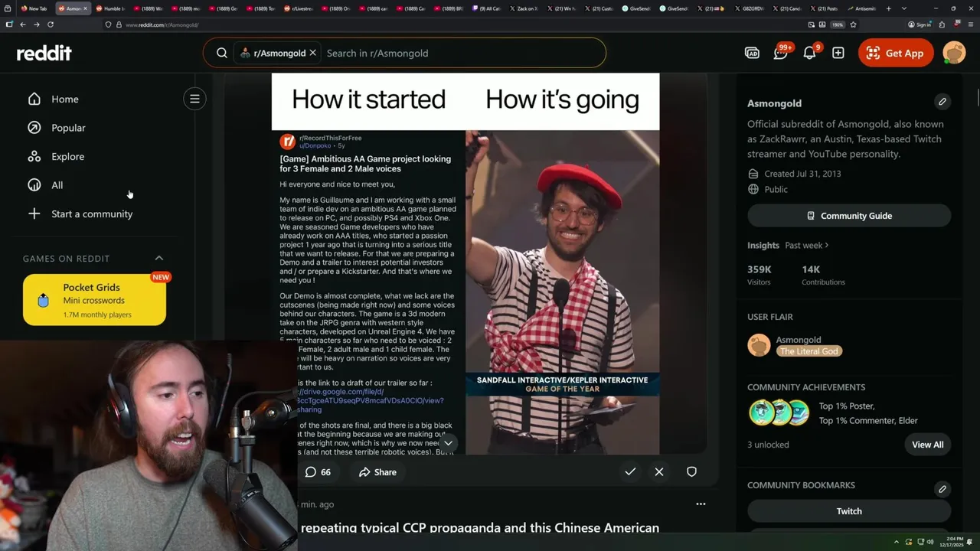The width and height of the screenshot is (980, 551).
Task: Reload the page with refresh icon
Action: (x=51, y=24)
